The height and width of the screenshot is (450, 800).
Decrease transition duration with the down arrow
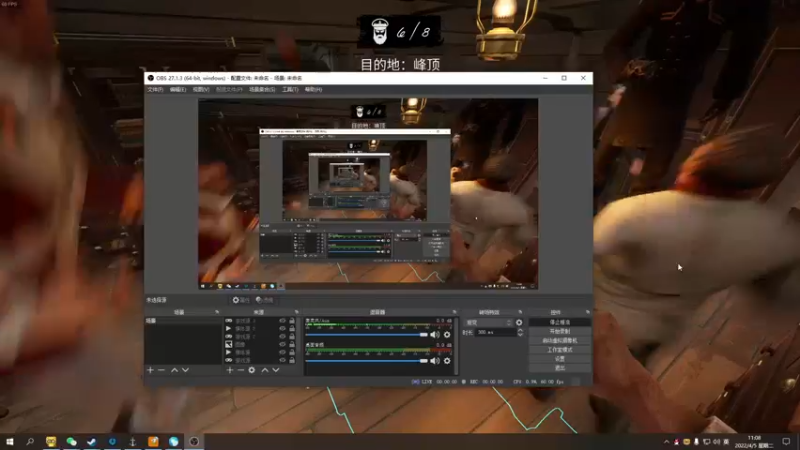coord(520,334)
